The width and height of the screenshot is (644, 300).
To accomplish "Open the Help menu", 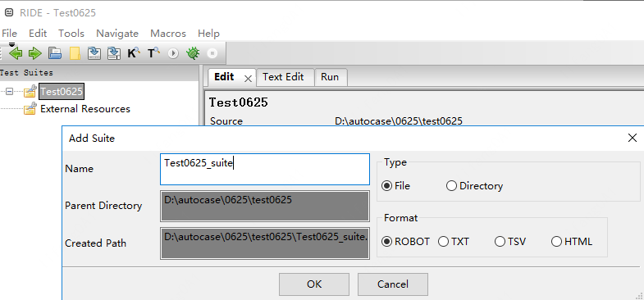I will pos(208,34).
